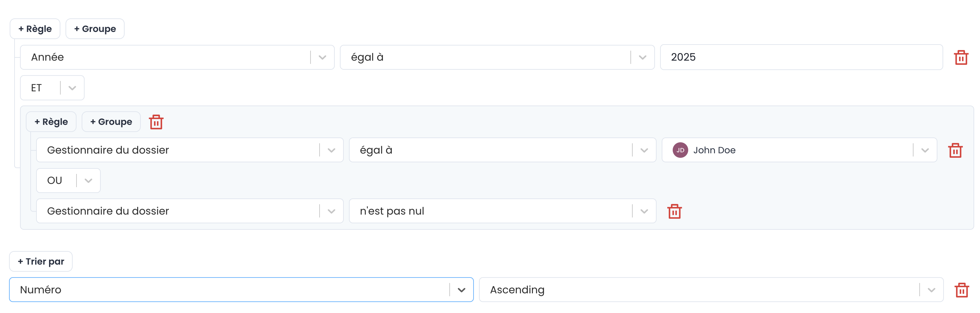
Task: Remove the John Doe rule
Action: (955, 150)
